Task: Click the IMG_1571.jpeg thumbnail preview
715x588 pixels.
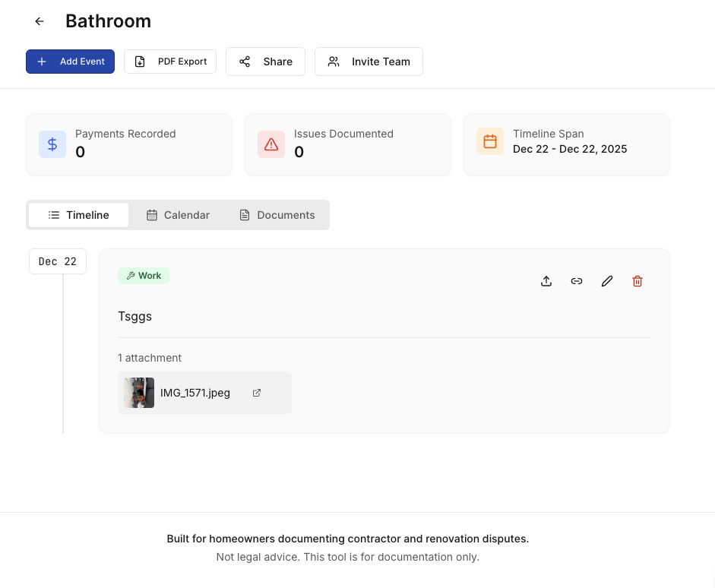Action: point(138,393)
